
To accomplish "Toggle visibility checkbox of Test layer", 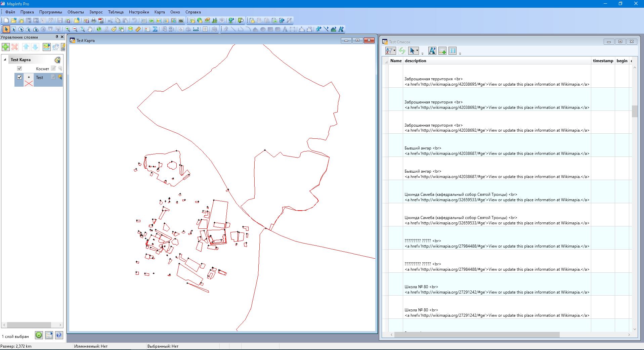I will (19, 77).
